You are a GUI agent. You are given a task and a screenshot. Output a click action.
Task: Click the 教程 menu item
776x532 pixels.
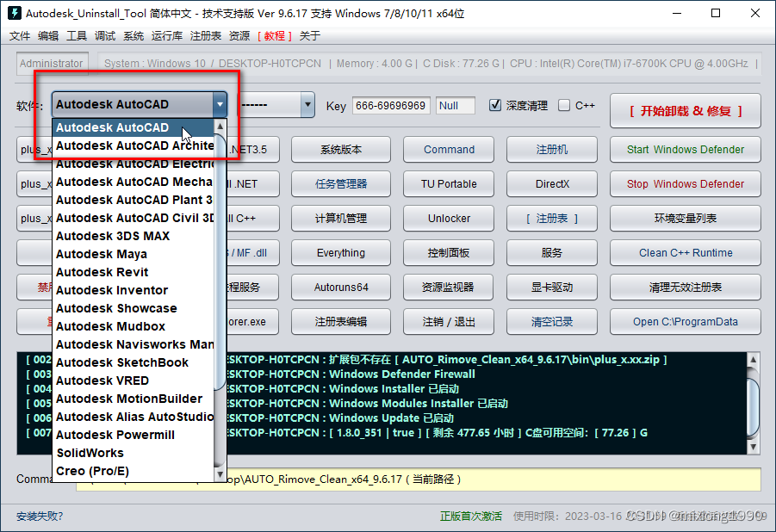pyautogui.click(x=275, y=35)
